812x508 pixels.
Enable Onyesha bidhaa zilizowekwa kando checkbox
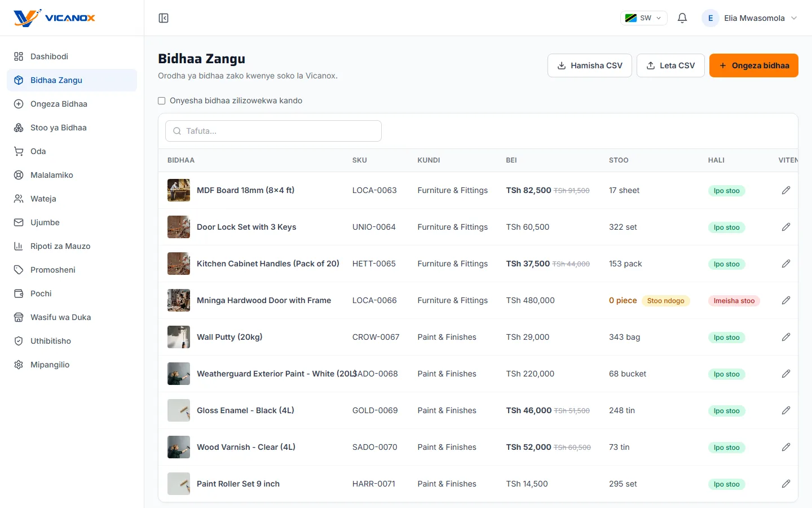coord(162,101)
